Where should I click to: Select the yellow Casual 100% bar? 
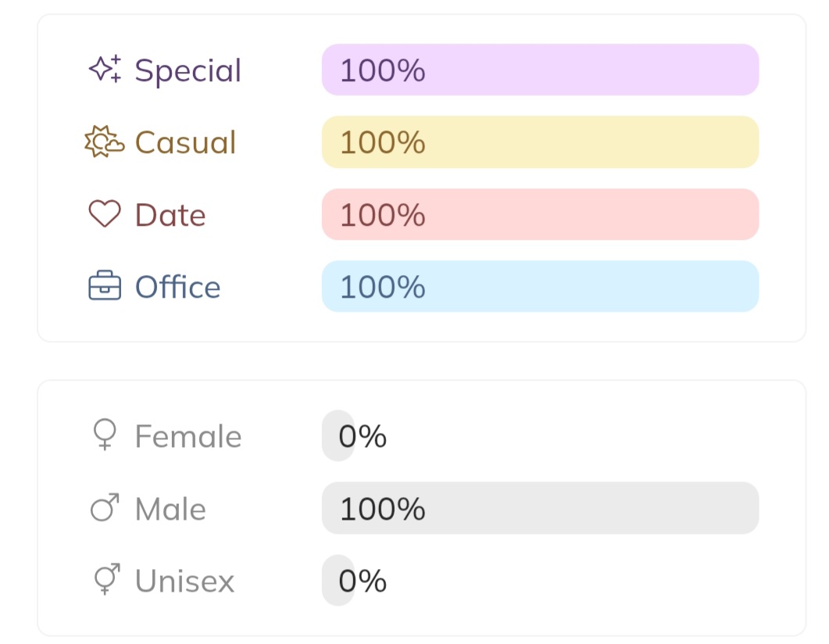coord(540,142)
